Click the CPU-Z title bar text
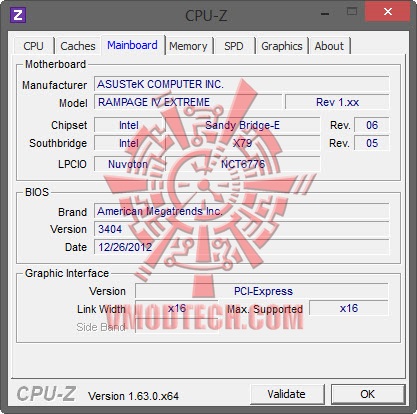This screenshot has height=414, width=417. point(206,16)
